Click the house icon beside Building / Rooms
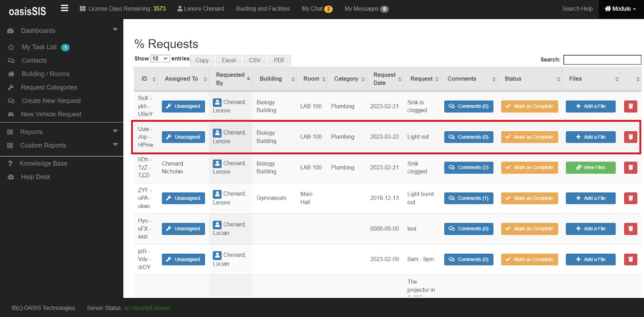The height and width of the screenshot is (317, 644). pyautogui.click(x=11, y=74)
